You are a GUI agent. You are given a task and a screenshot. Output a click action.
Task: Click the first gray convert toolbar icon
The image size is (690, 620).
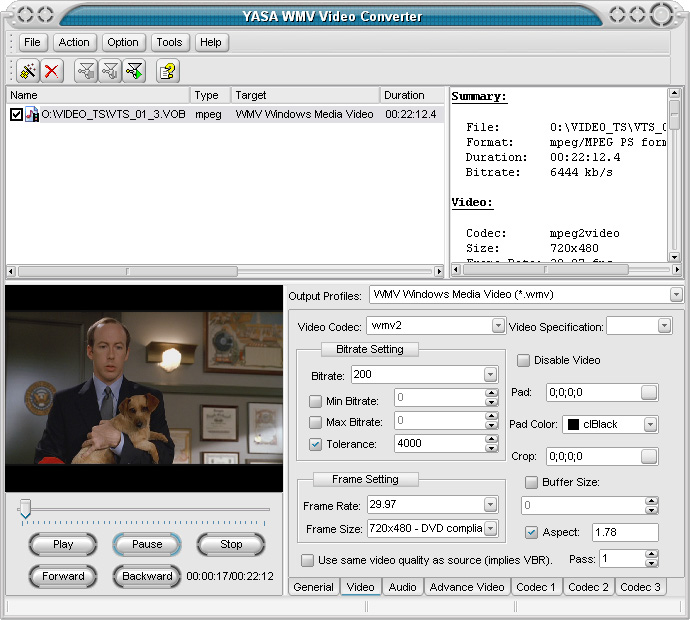[x=87, y=71]
